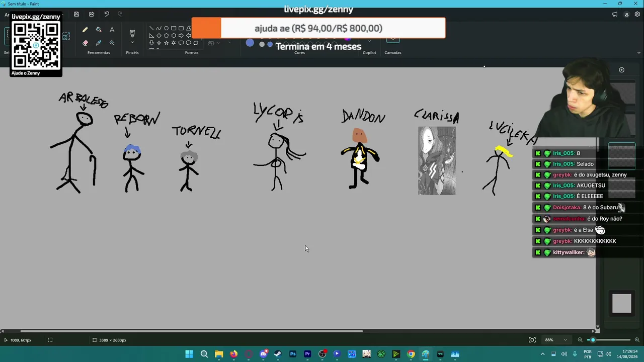Image resolution: width=644 pixels, height=362 pixels.
Task: Select the Text tool
Action: tap(112, 30)
